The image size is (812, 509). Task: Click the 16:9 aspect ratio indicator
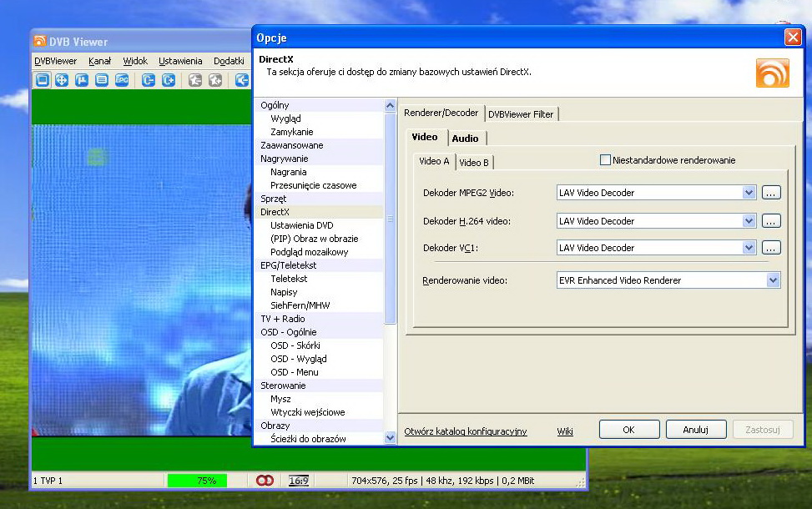point(298,481)
